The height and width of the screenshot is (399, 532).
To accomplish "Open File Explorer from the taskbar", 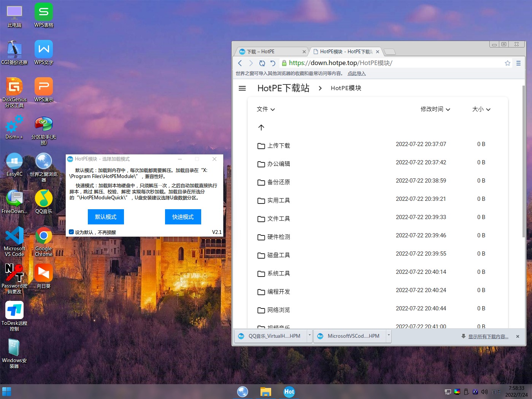I will [x=265, y=391].
